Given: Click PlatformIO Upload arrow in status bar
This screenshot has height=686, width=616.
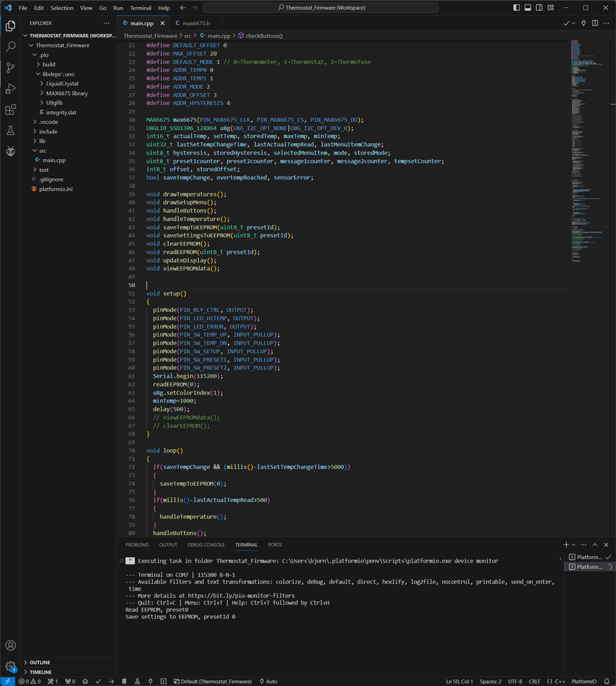Looking at the screenshot, I should [111, 681].
